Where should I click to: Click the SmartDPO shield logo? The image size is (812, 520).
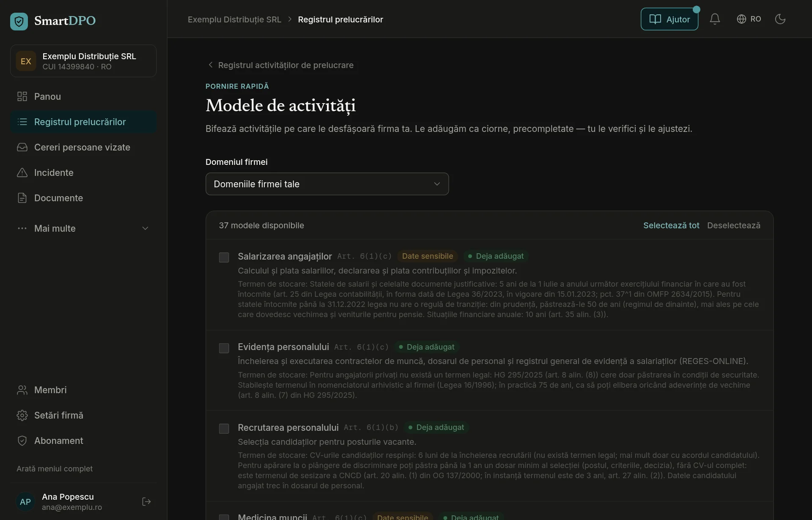(19, 21)
